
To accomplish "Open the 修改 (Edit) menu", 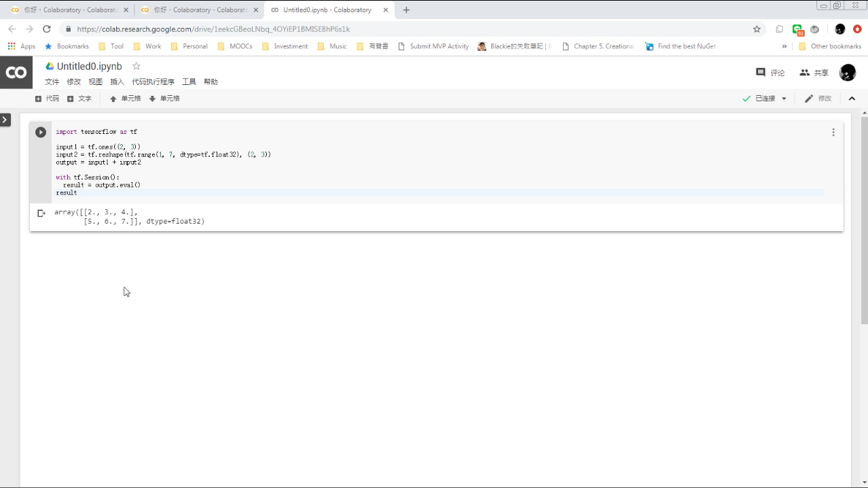I will tap(74, 82).
